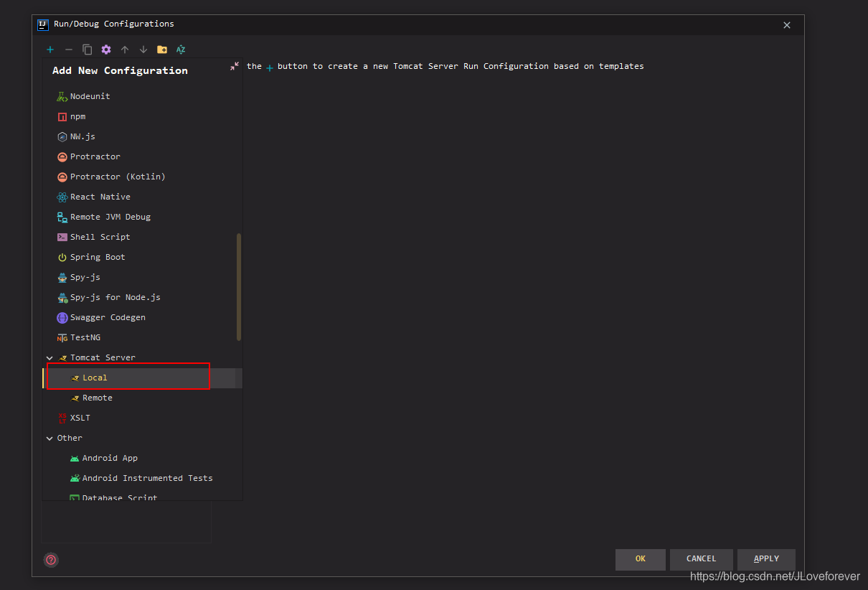
Task: Click the Add New Configuration plus icon
Action: [x=50, y=50]
